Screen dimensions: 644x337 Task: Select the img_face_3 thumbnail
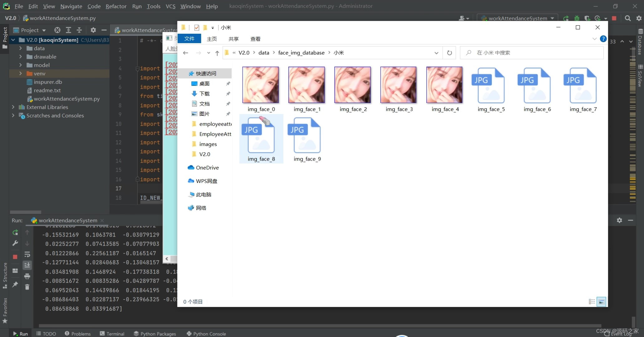coord(398,85)
